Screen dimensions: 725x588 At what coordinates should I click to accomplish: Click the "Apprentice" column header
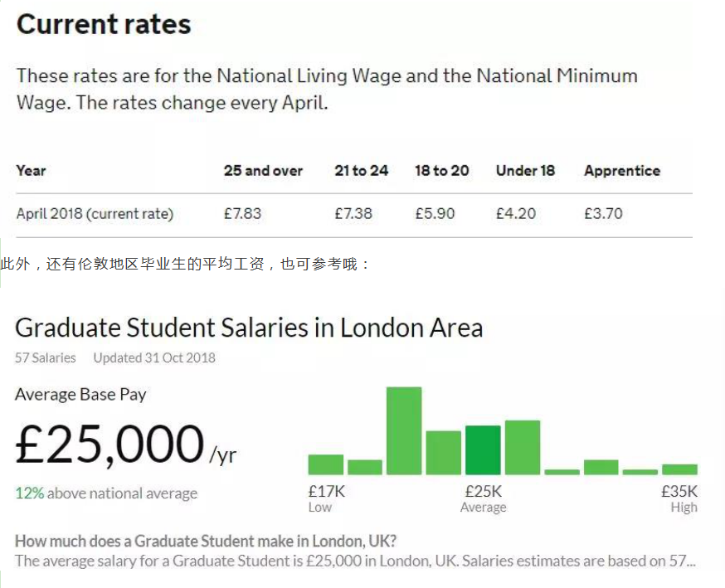pyautogui.click(x=622, y=171)
